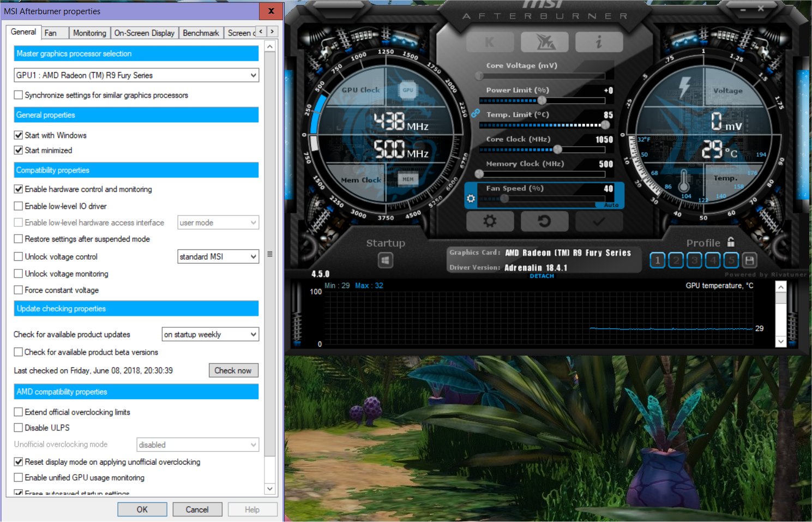Switch to the Monitoring tab
Image resolution: width=812 pixels, height=522 pixels.
point(89,33)
